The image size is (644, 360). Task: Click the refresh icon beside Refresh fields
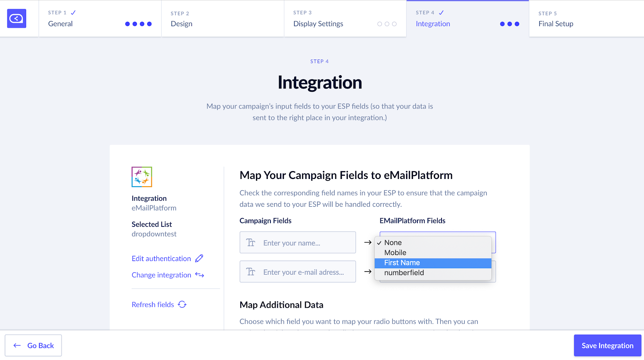182,304
